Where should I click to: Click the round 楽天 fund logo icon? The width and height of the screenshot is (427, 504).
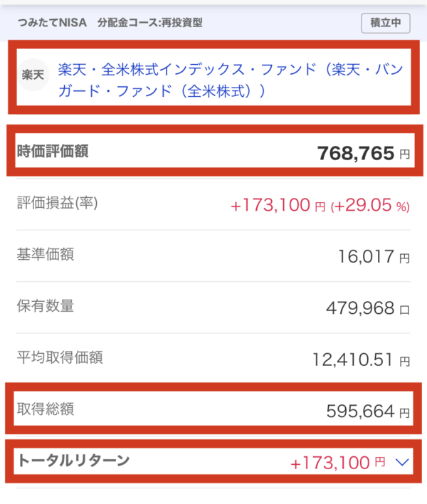pos(33,75)
